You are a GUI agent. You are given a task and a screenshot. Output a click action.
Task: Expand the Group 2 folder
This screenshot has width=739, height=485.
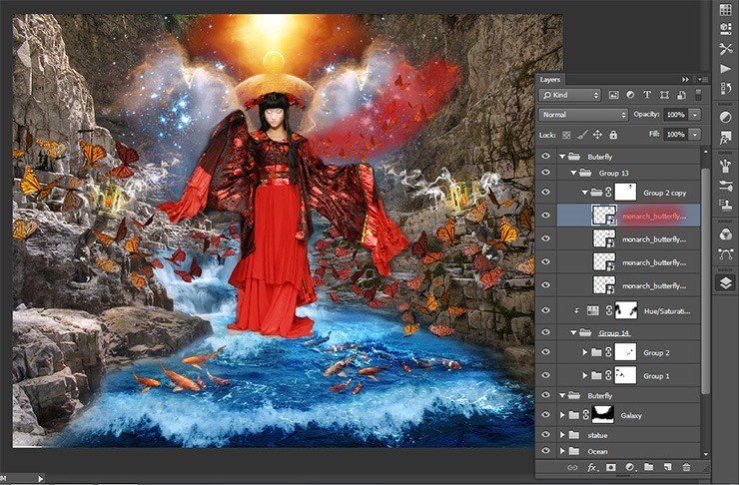coord(585,353)
